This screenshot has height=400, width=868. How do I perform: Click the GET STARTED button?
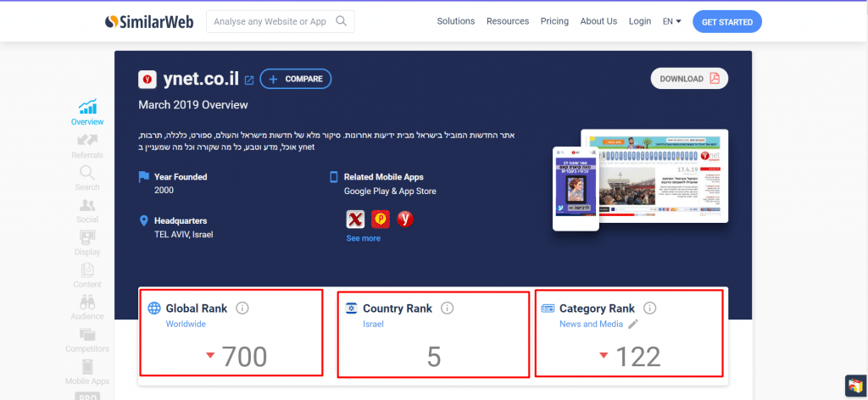[726, 21]
